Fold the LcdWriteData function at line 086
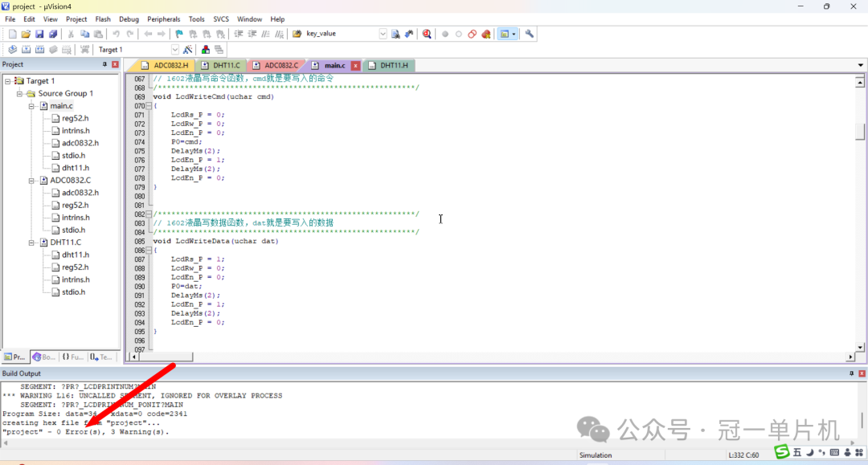Viewport: 868px width, 465px height. 149,251
